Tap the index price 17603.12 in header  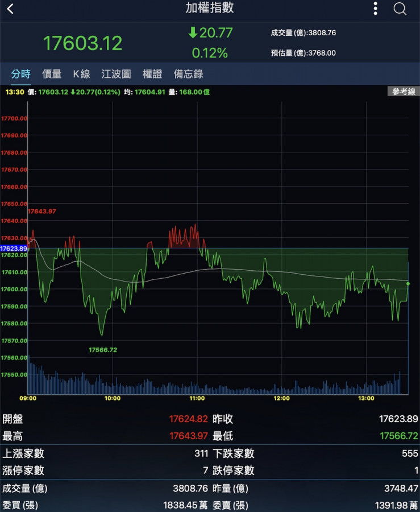(x=83, y=43)
